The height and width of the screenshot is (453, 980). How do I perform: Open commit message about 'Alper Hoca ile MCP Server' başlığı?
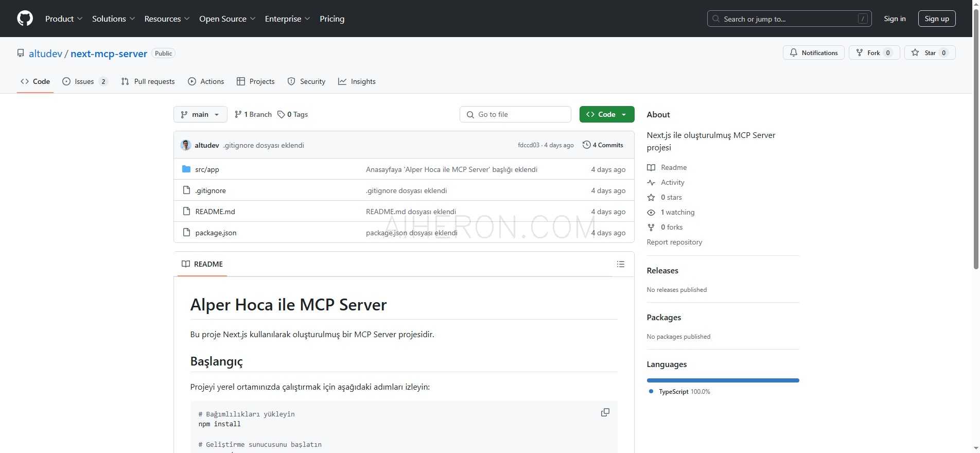click(x=451, y=169)
